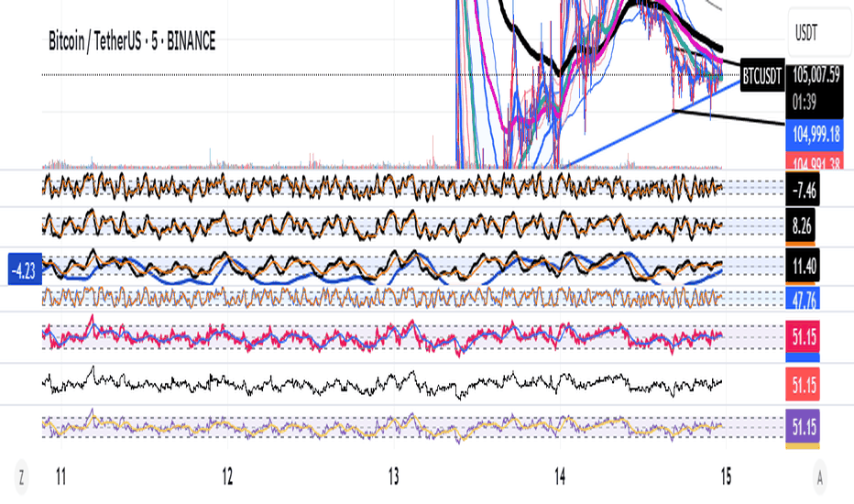
Task: Click the crimson 51.15 RSI value label
Action: (803, 336)
